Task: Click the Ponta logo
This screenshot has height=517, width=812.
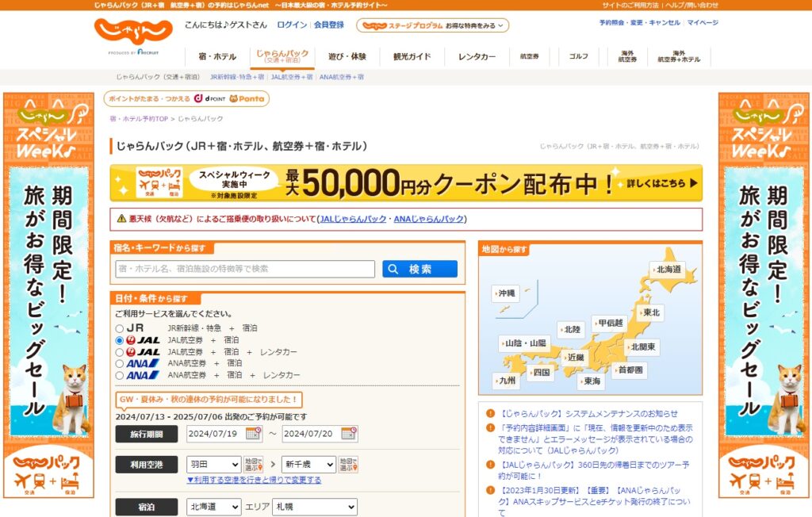Action: (x=247, y=98)
